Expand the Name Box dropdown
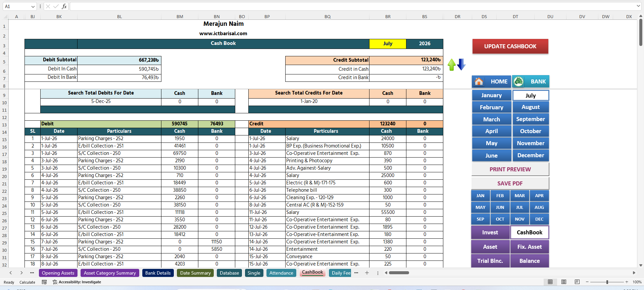The height and width of the screenshot is (290, 644). point(33,6)
